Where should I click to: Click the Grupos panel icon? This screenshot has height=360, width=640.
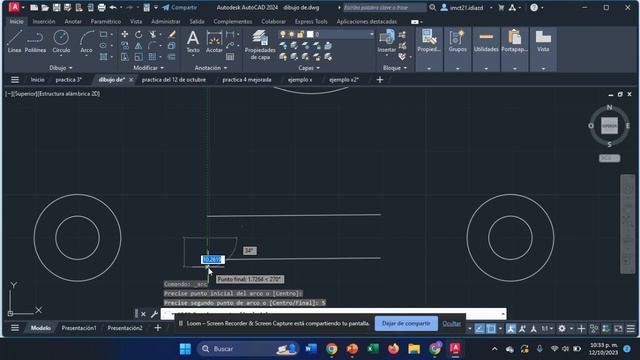click(x=457, y=42)
